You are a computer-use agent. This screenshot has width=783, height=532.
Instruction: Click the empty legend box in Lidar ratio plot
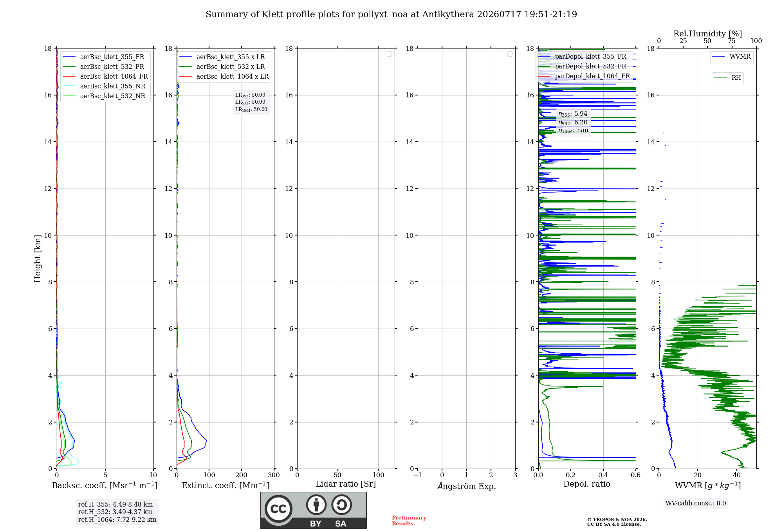pos(389,54)
